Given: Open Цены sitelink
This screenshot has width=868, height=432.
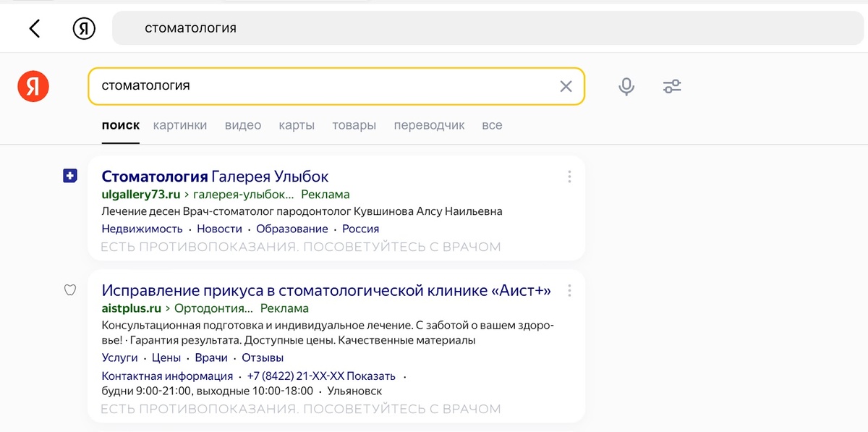Looking at the screenshot, I should (x=166, y=357).
